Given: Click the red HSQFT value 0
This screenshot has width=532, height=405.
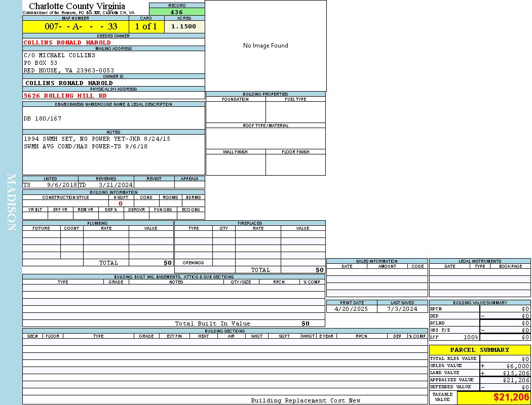Looking at the screenshot, I should pyautogui.click(x=121, y=204).
